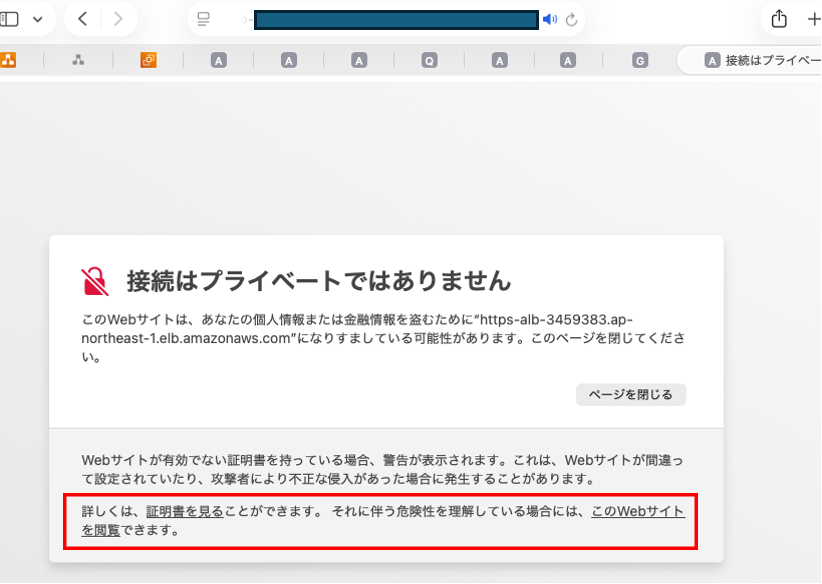The image size is (822, 584).
Task: Click heading 接続はプライベートではありません
Action: 319,281
